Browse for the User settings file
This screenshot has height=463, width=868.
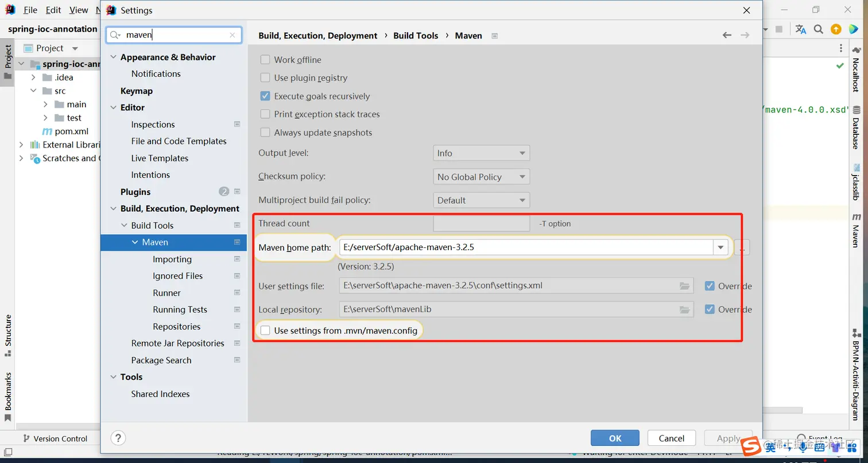(684, 286)
